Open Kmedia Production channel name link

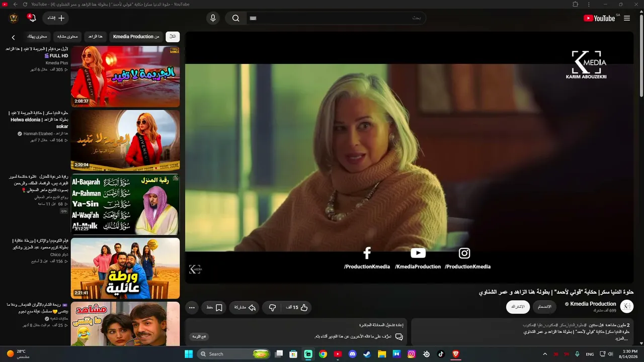[593, 304]
